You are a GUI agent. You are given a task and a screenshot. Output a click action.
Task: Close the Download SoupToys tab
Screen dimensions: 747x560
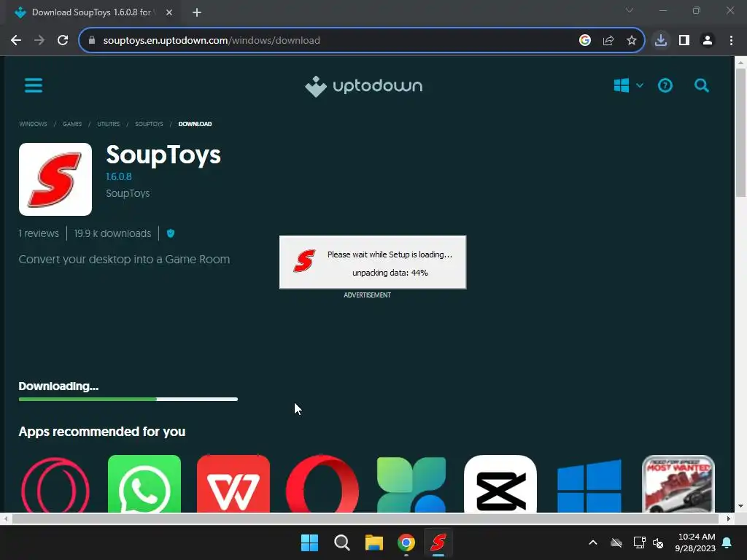pyautogui.click(x=169, y=12)
